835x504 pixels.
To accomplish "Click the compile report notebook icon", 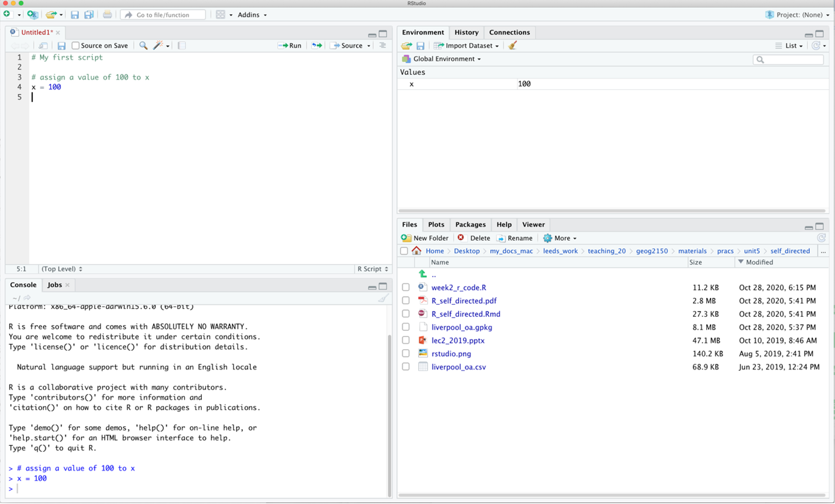I will point(181,46).
